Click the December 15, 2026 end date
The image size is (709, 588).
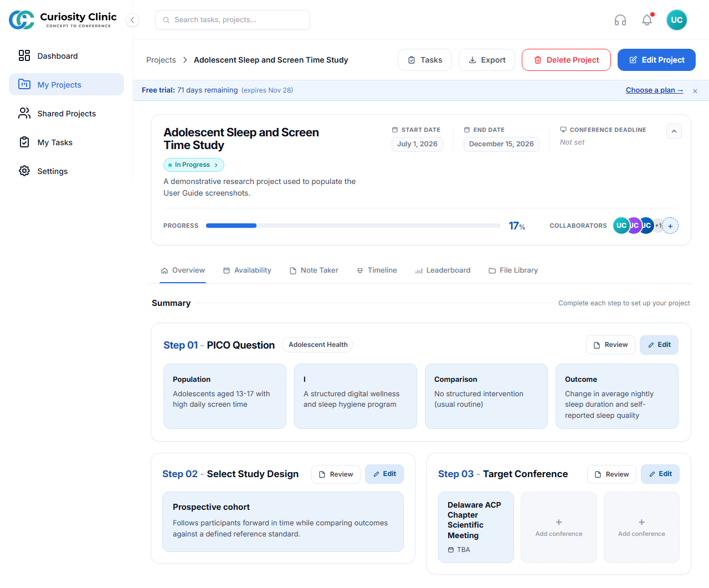501,144
